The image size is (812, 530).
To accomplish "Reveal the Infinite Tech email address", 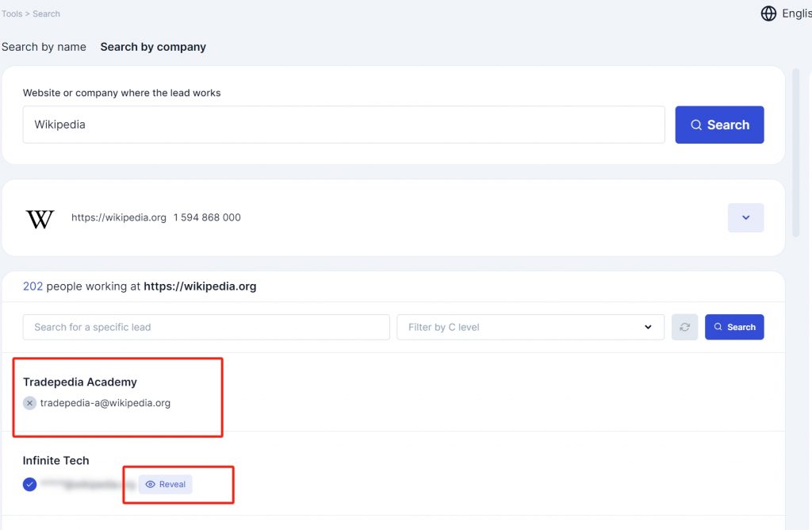I will point(165,485).
